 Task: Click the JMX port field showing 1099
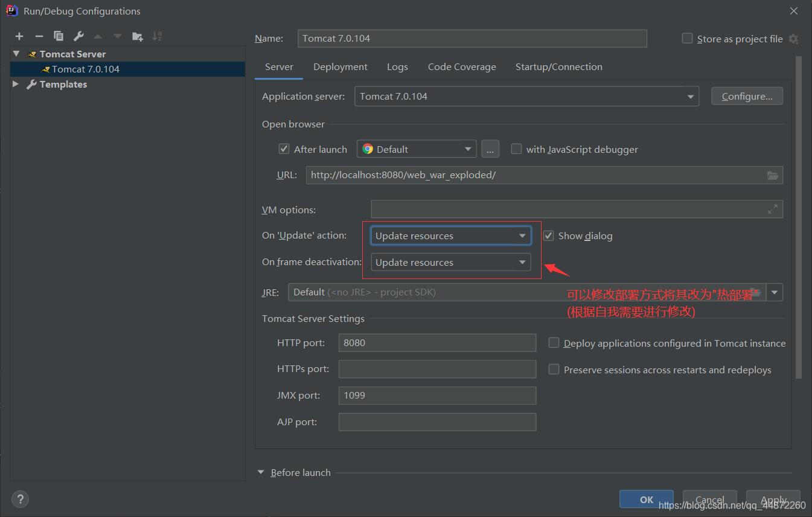pos(437,396)
